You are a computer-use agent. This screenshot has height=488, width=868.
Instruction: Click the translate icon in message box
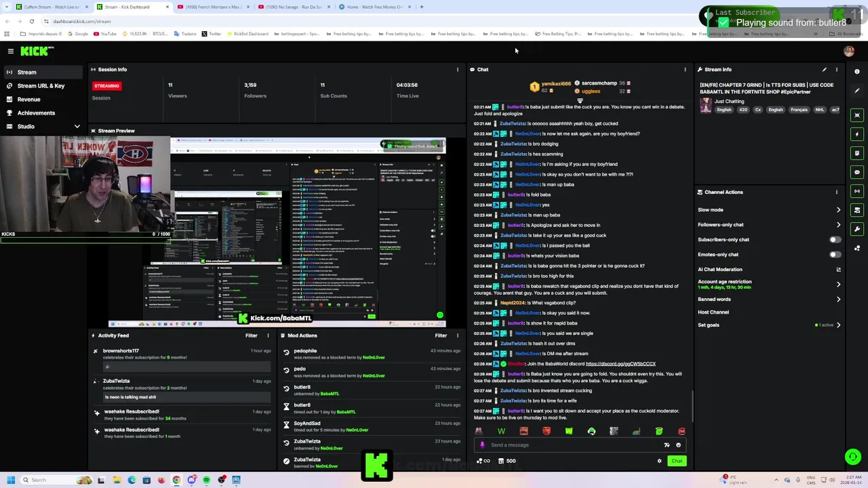coord(667,445)
